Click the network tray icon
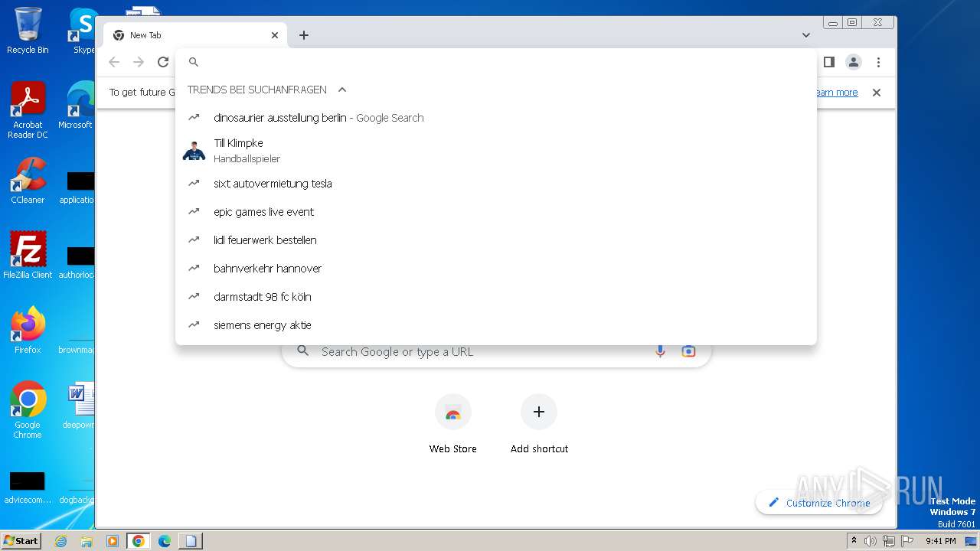This screenshot has width=980, height=551. tap(888, 541)
